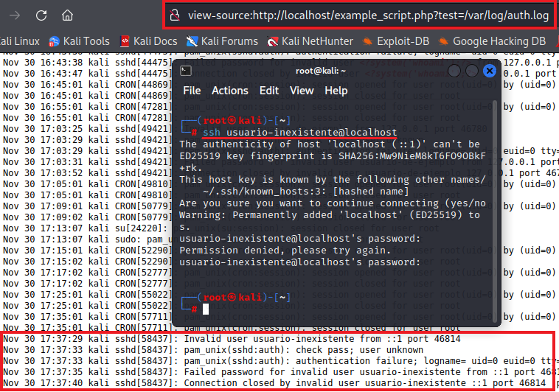Maximize the root@kali terminal window

pyautogui.click(x=472, y=71)
